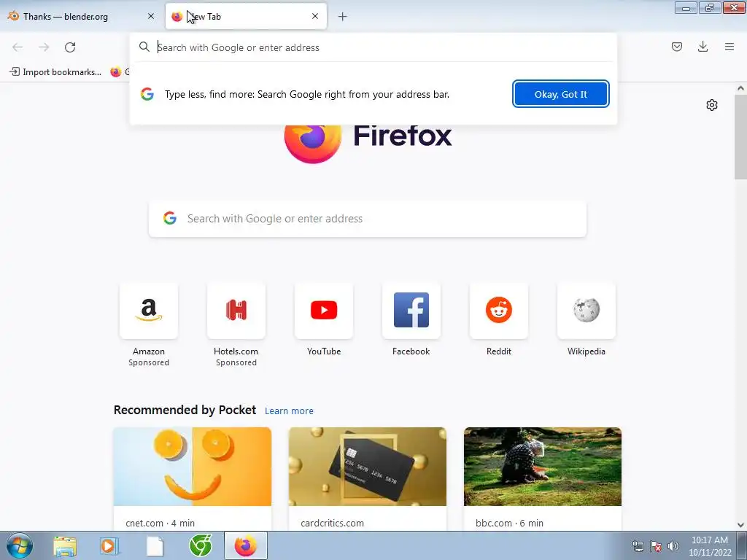The image size is (747, 560).
Task: Focus the address bar search field
Action: 374,47
